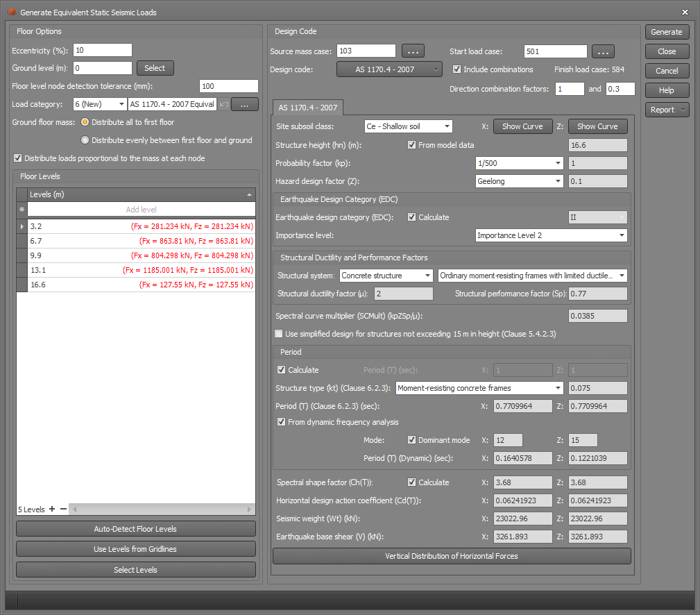Select the AS 1170.4 - 2007 tab
Image resolution: width=700 pixels, height=615 pixels.
pos(307,108)
